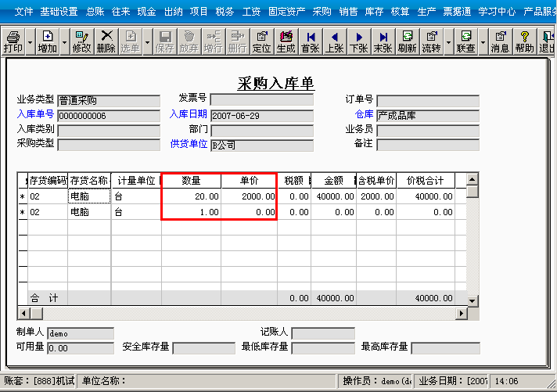The height and width of the screenshot is (392, 557).
Task: Expand the dropdown arrow beside 增加
Action: click(x=65, y=42)
